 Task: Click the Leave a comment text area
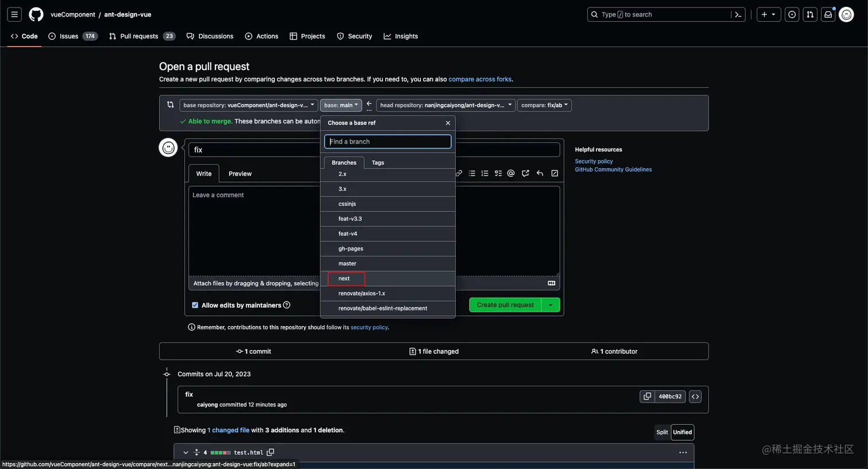click(x=374, y=231)
